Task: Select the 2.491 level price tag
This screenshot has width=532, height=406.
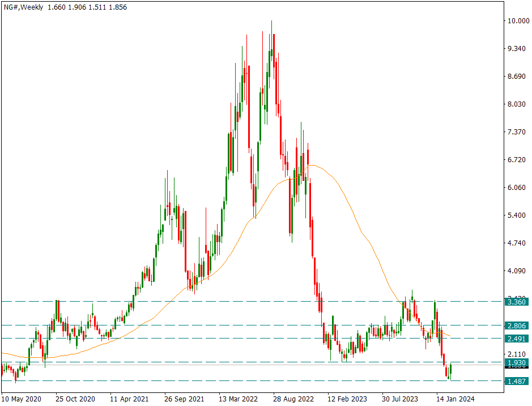Action: point(516,339)
